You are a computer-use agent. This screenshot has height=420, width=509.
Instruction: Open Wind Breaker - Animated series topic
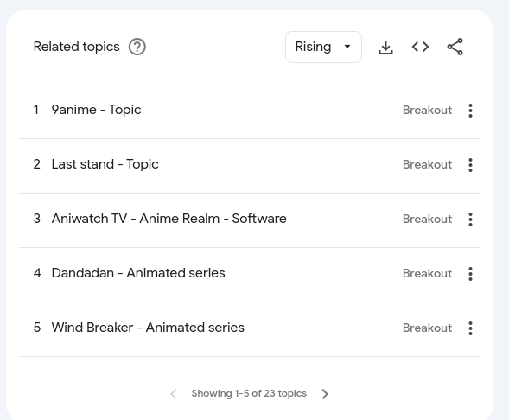pos(148,328)
